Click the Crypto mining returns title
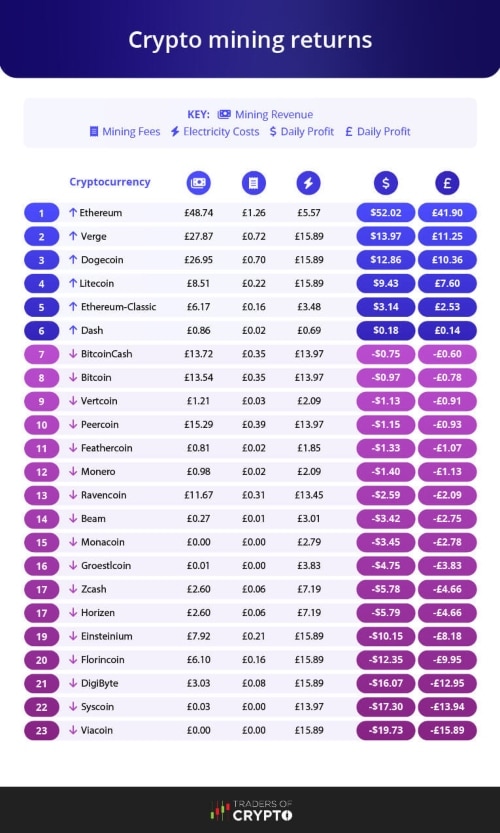500x833 pixels. 250,40
